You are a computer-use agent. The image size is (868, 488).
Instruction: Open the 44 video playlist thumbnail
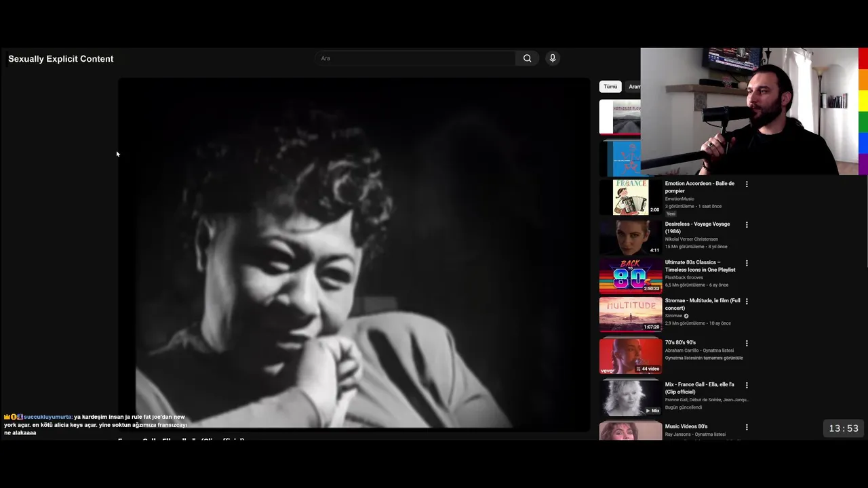(631, 356)
